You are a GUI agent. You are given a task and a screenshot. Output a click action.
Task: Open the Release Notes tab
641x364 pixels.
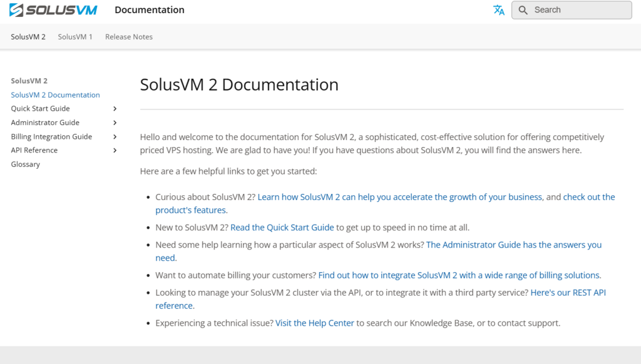tap(129, 37)
